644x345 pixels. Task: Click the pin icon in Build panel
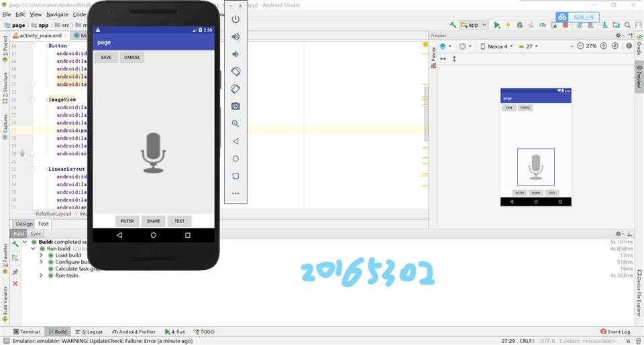pos(15,272)
